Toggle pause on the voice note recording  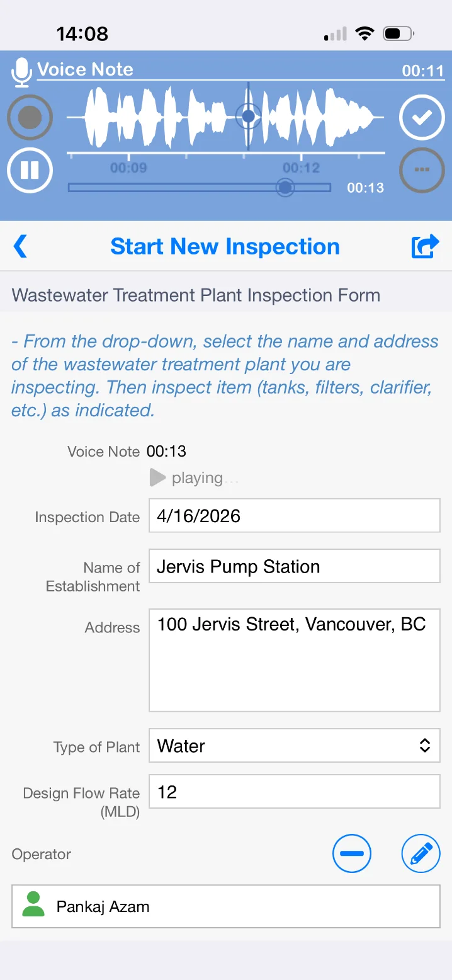(30, 170)
